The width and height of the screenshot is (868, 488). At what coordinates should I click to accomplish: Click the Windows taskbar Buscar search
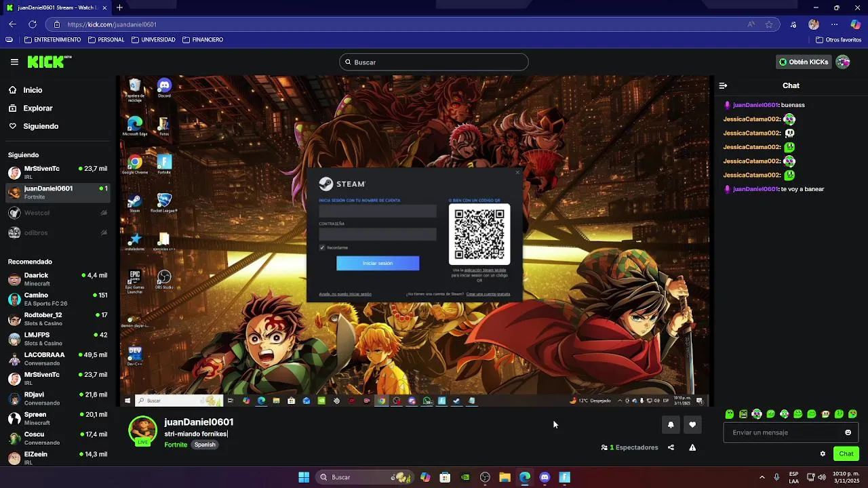click(x=365, y=477)
